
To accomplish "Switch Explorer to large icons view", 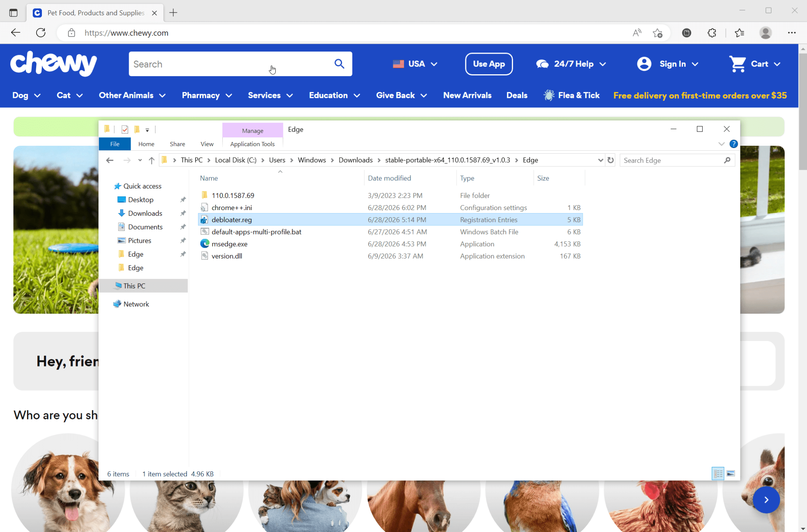I will pos(731,473).
